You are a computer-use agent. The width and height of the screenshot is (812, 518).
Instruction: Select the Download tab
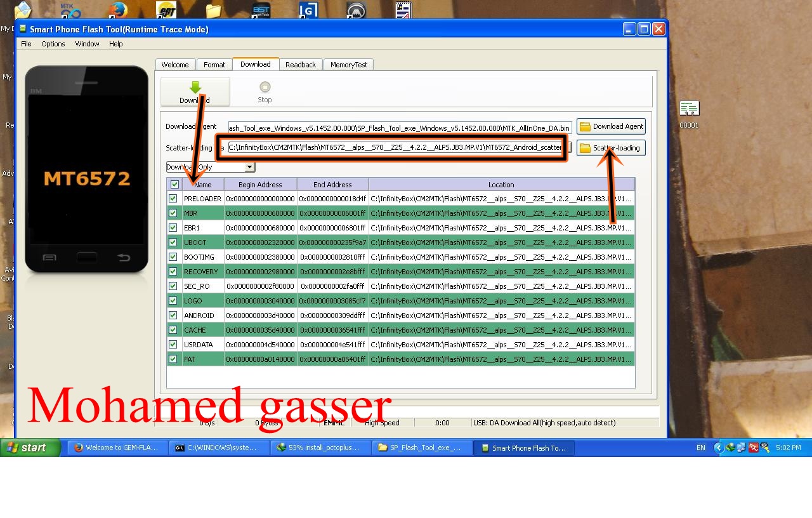click(256, 64)
